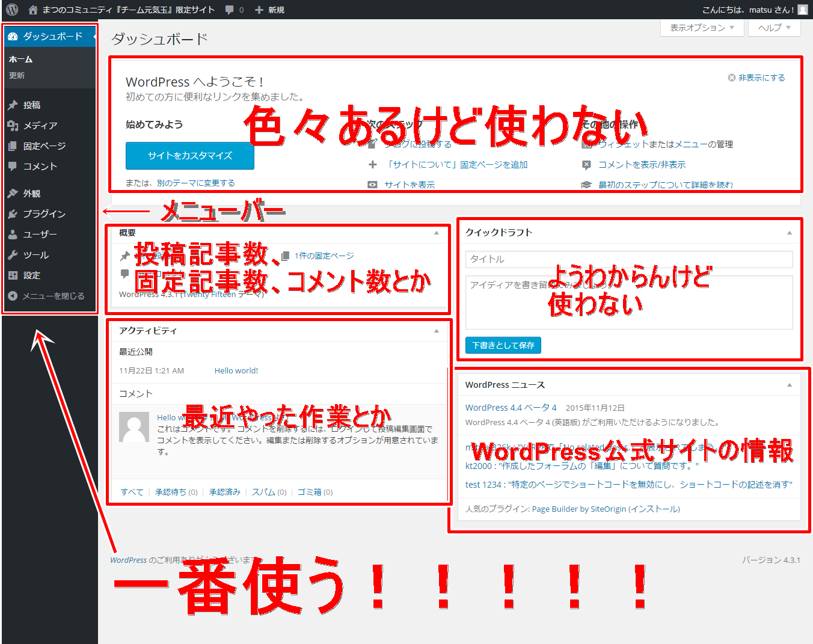Select 更新 submenu item
Screen dimensions: 813x644
click(x=17, y=76)
